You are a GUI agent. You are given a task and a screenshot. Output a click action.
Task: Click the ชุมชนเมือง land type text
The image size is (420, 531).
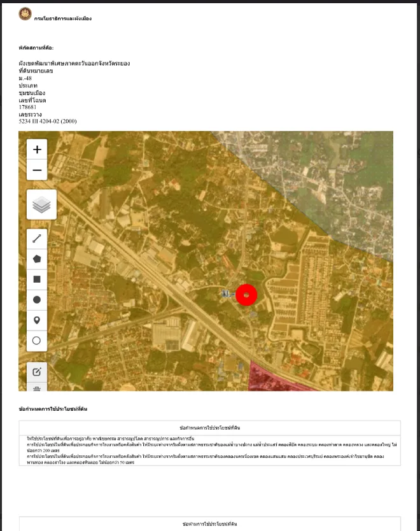click(32, 93)
